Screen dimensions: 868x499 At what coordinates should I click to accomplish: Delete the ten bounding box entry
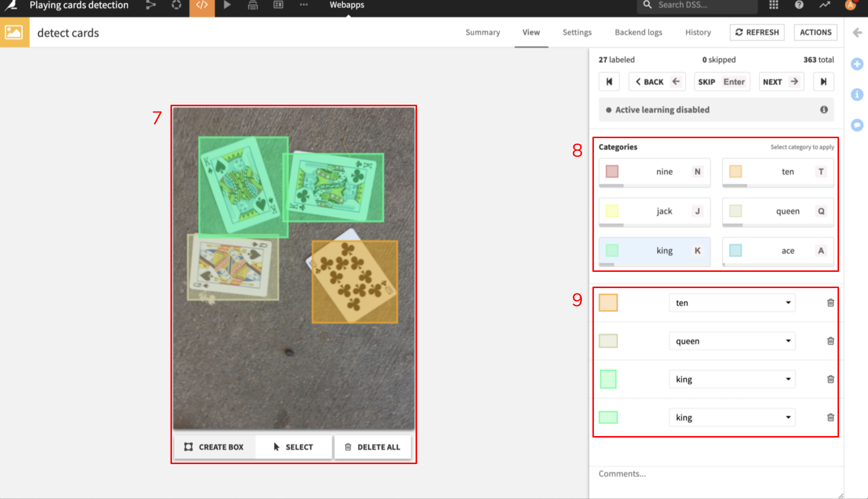(x=831, y=303)
